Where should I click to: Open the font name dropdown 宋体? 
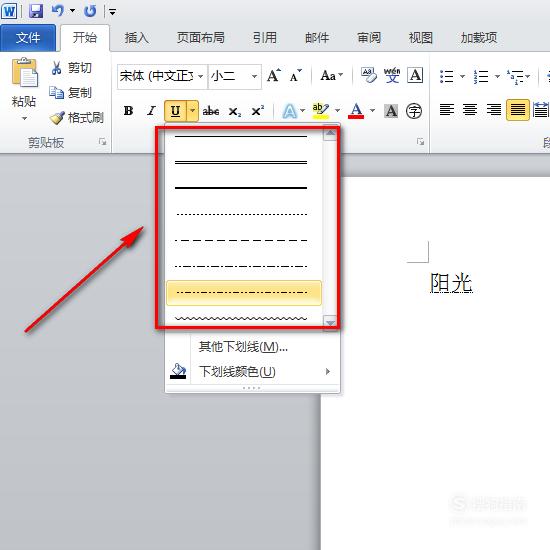[x=200, y=76]
